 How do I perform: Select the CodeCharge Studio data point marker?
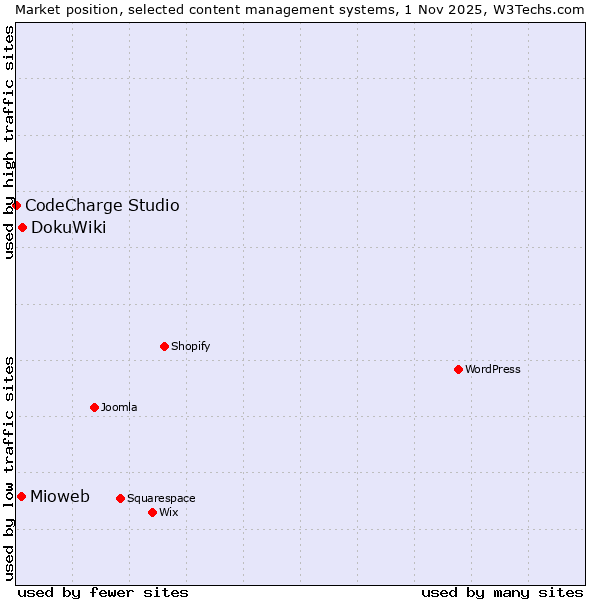17,205
